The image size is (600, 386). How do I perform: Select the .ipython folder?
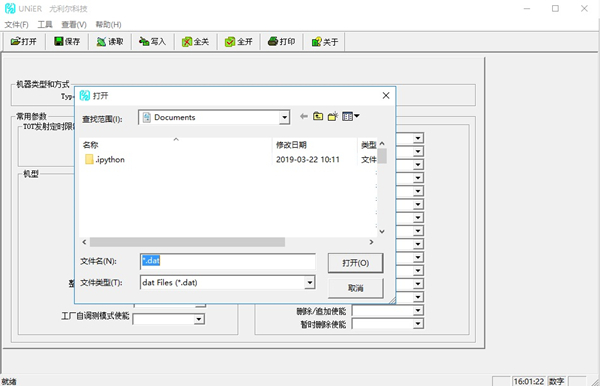click(x=105, y=160)
